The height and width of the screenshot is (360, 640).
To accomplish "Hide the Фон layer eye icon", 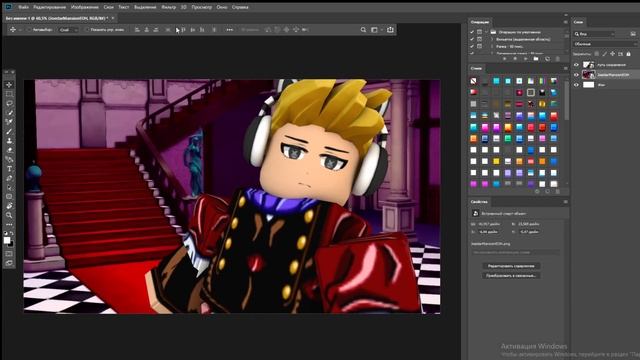I will [576, 85].
